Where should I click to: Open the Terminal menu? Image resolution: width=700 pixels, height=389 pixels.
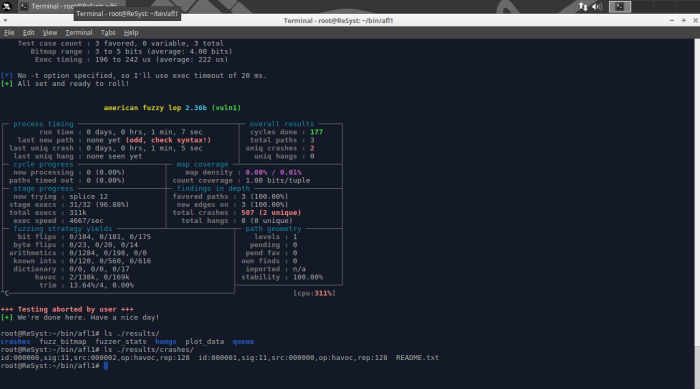tap(79, 33)
